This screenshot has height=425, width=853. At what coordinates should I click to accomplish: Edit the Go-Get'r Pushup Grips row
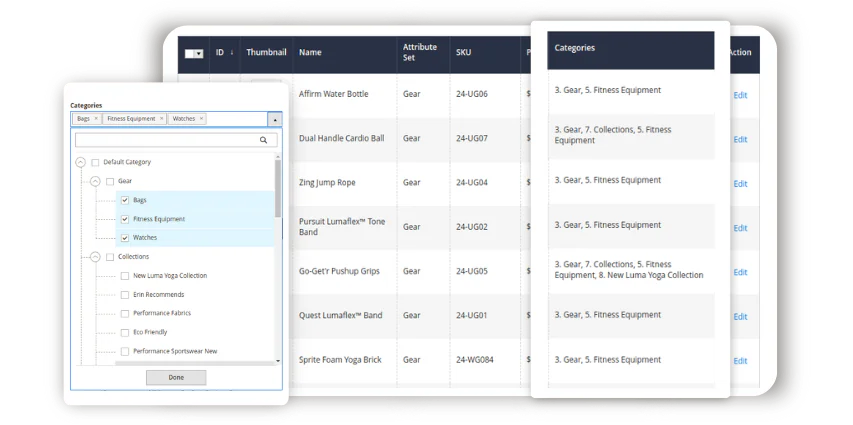click(x=740, y=272)
